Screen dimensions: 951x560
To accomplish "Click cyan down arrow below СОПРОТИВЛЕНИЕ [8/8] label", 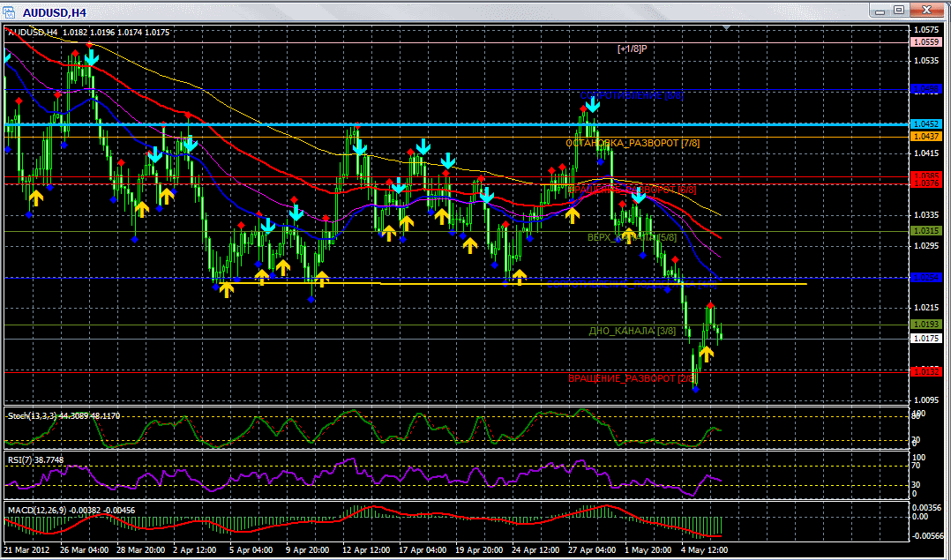I will (x=592, y=104).
